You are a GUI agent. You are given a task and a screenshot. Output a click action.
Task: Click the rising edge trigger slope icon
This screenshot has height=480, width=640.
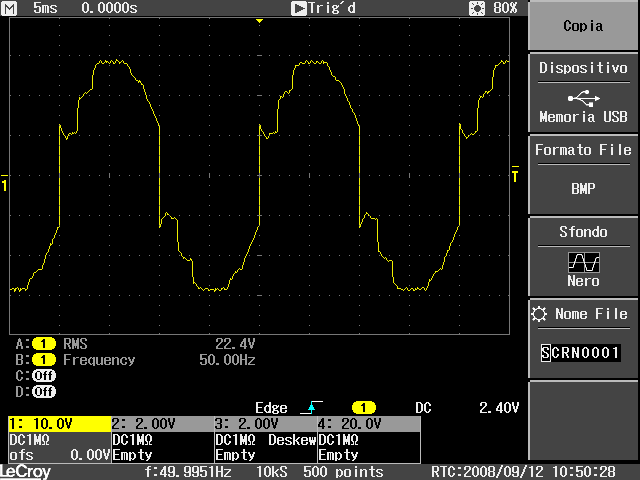click(x=311, y=407)
